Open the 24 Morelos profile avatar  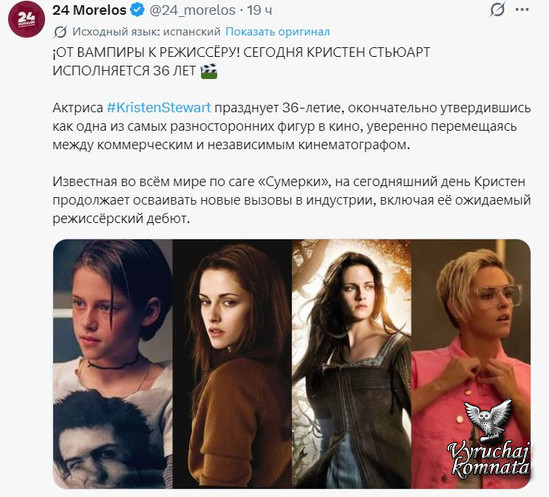tap(26, 19)
